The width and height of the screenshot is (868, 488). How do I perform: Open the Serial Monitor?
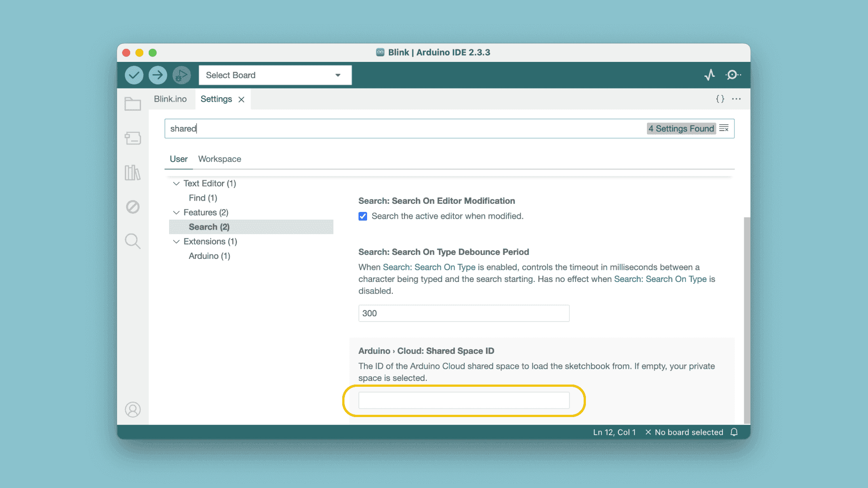732,75
